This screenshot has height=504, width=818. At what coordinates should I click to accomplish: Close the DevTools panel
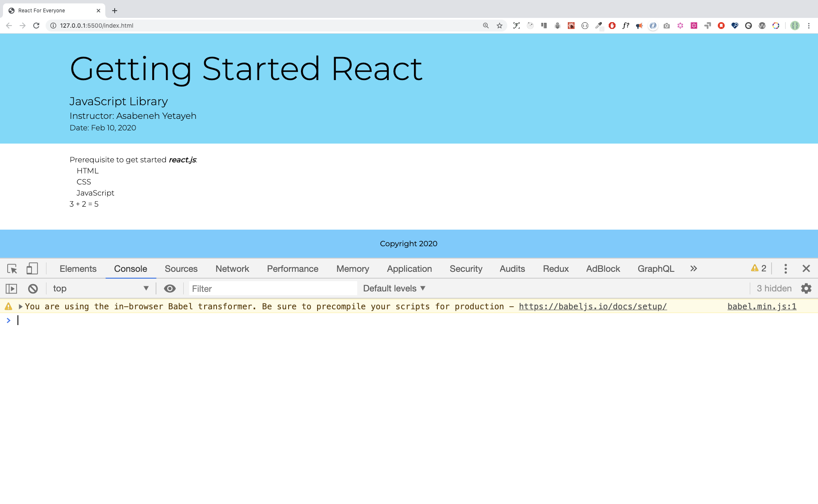806,268
